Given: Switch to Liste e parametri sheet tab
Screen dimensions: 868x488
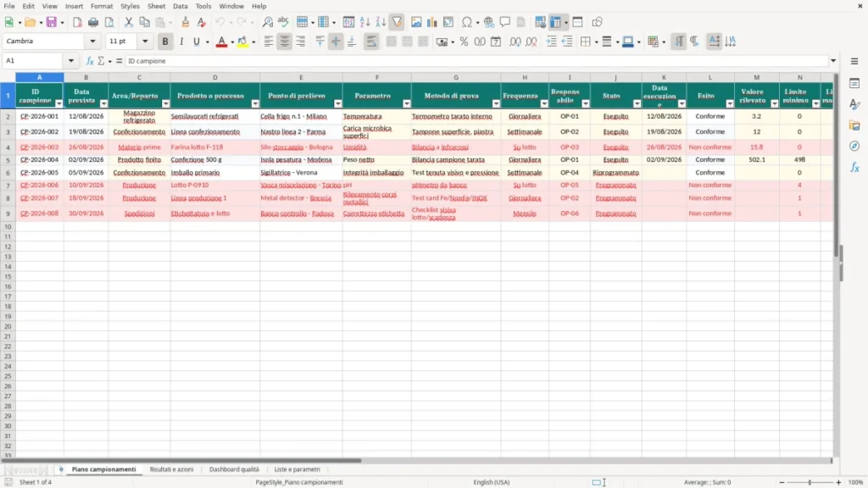Looking at the screenshot, I should point(298,469).
